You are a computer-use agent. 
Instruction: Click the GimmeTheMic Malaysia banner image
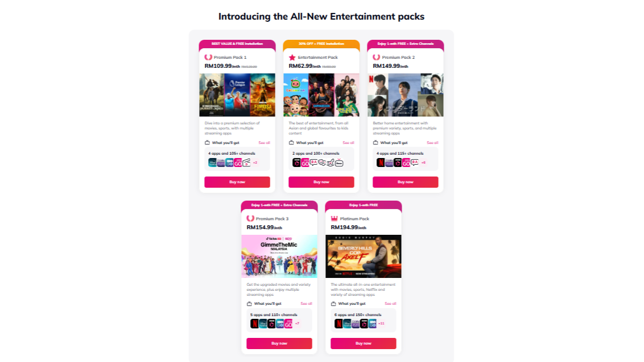coord(279,257)
